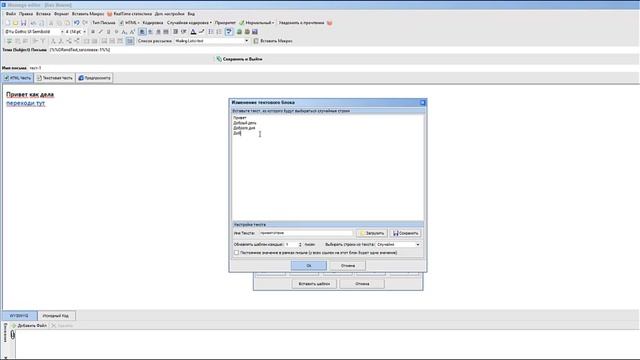Open the Edit (Правка) menu
The width and height of the screenshot is (640, 360).
(26, 14)
